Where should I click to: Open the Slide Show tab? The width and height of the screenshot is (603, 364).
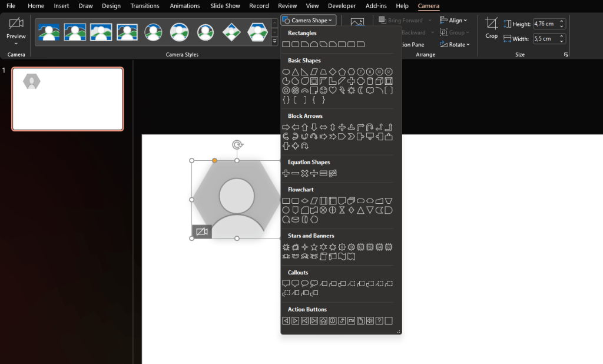click(x=225, y=6)
